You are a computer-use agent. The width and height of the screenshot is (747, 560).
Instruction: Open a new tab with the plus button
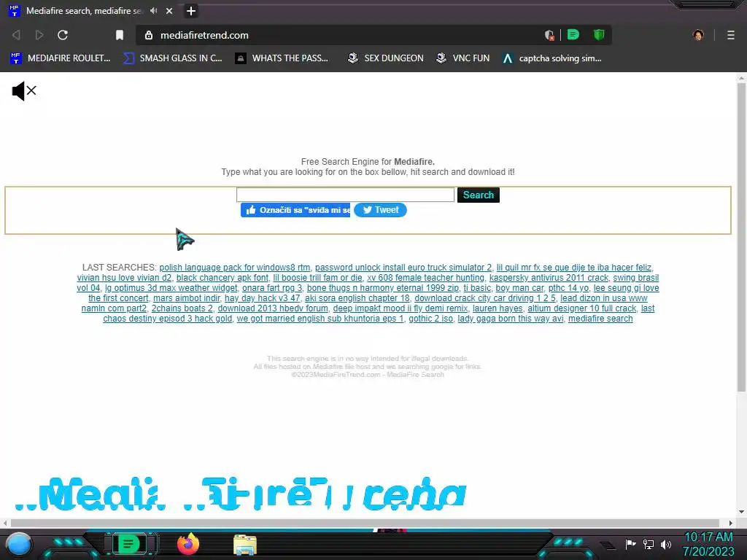click(191, 11)
